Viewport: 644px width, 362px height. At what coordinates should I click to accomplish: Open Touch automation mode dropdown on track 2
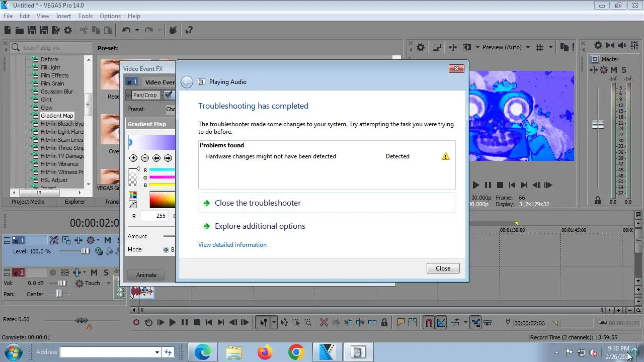tap(108, 283)
